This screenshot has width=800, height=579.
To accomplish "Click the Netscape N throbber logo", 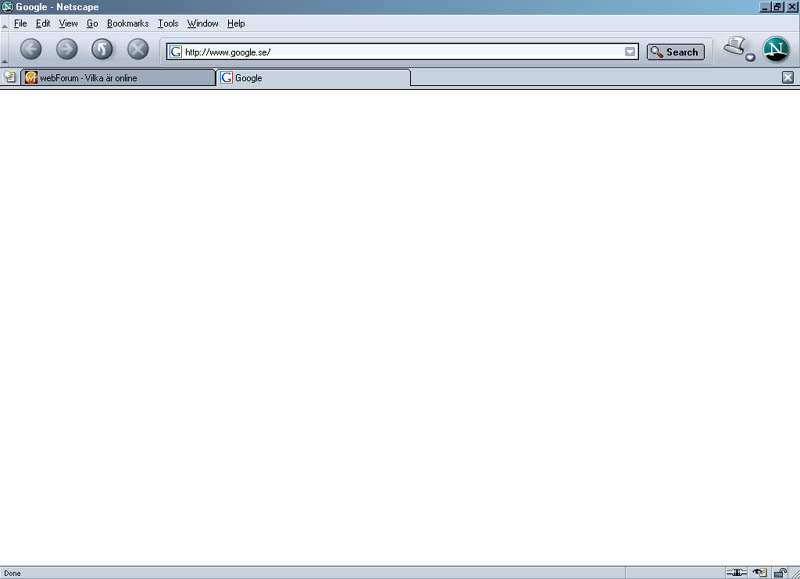I will 776,49.
